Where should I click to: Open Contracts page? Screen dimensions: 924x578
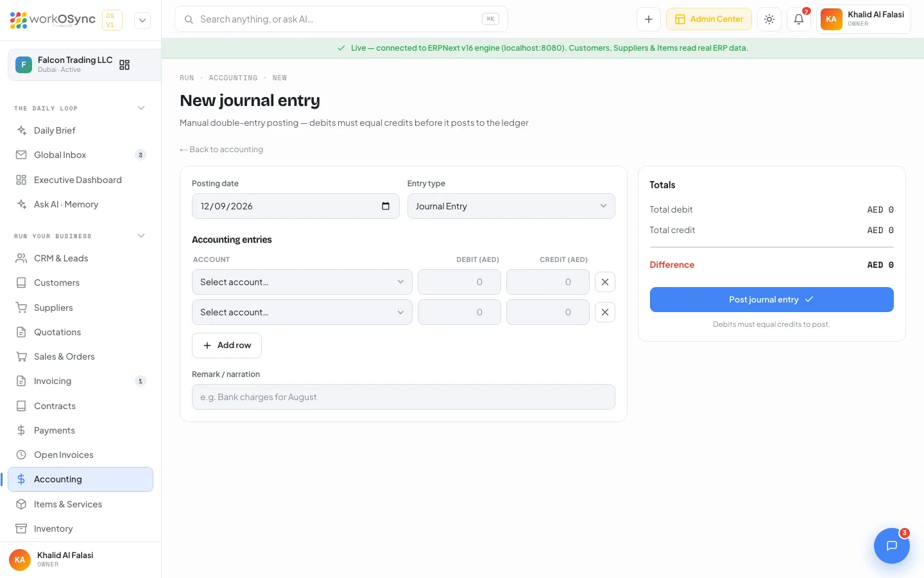80,406
